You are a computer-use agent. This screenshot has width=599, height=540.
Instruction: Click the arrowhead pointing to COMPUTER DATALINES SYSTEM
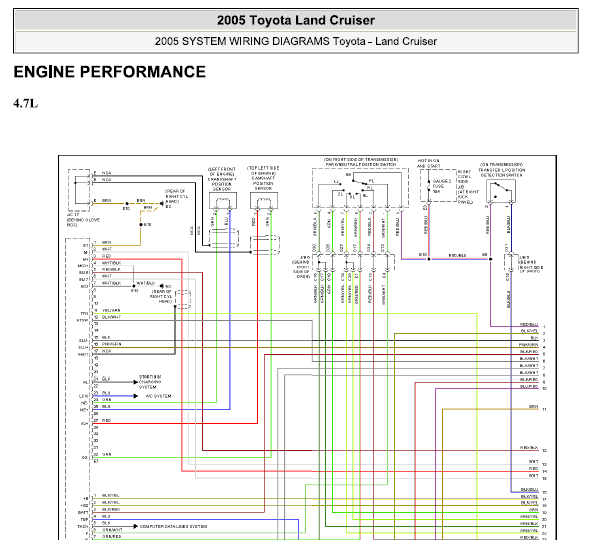pyautogui.click(x=136, y=526)
